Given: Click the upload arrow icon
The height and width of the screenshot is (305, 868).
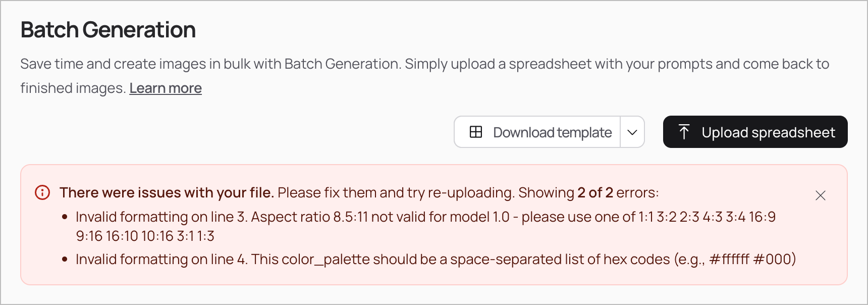Looking at the screenshot, I should (684, 132).
